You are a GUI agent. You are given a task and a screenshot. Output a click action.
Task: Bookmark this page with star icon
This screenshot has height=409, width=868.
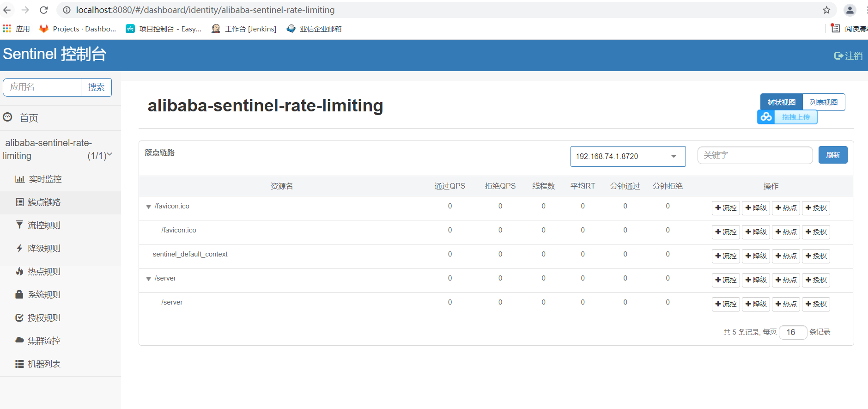826,10
